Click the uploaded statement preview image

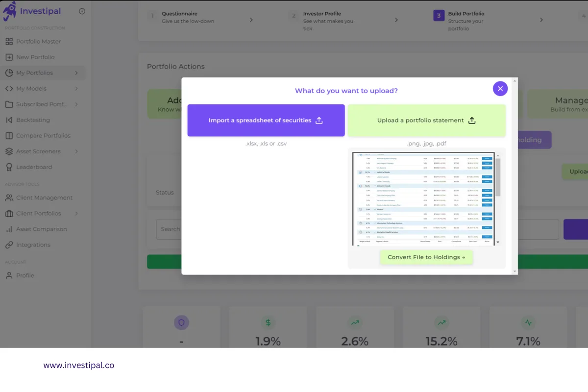click(x=423, y=198)
